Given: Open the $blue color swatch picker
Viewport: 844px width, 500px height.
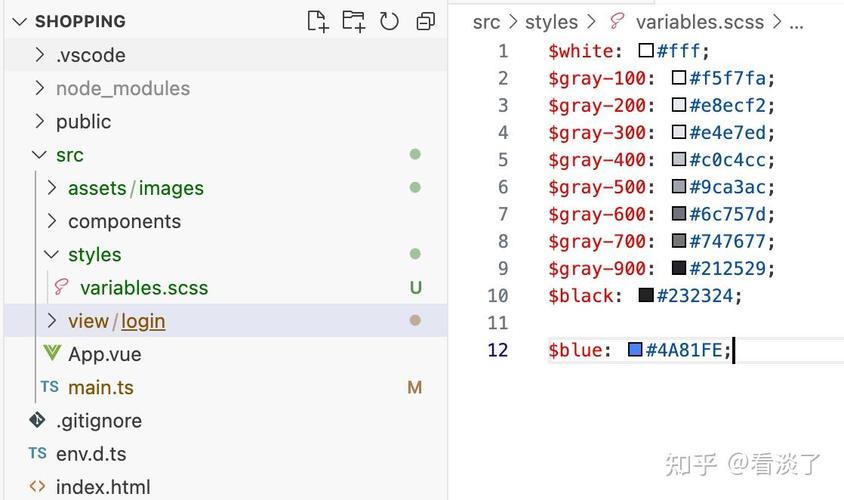Looking at the screenshot, I should [635, 350].
